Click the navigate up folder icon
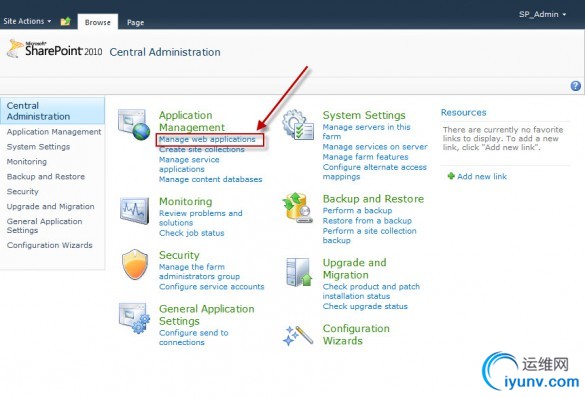 coord(65,21)
